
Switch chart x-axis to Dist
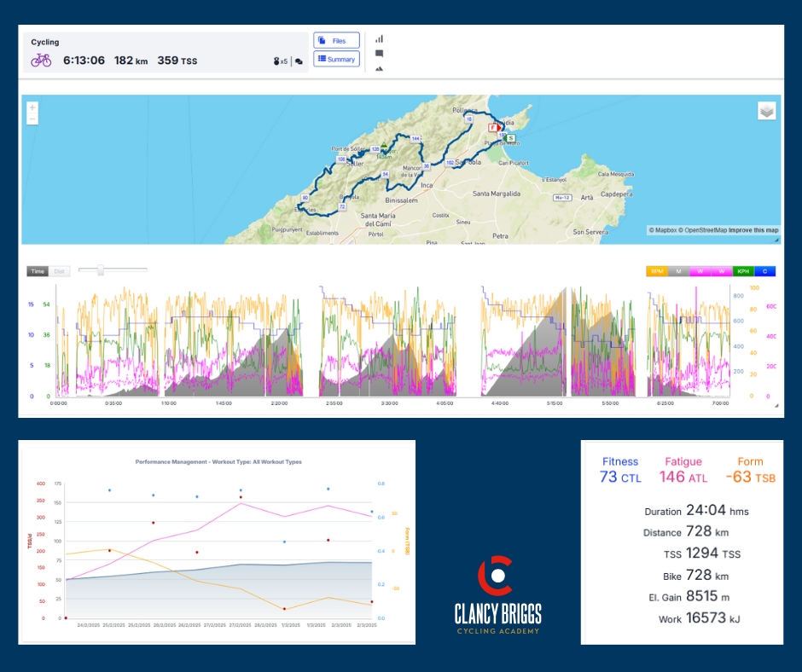(x=60, y=271)
